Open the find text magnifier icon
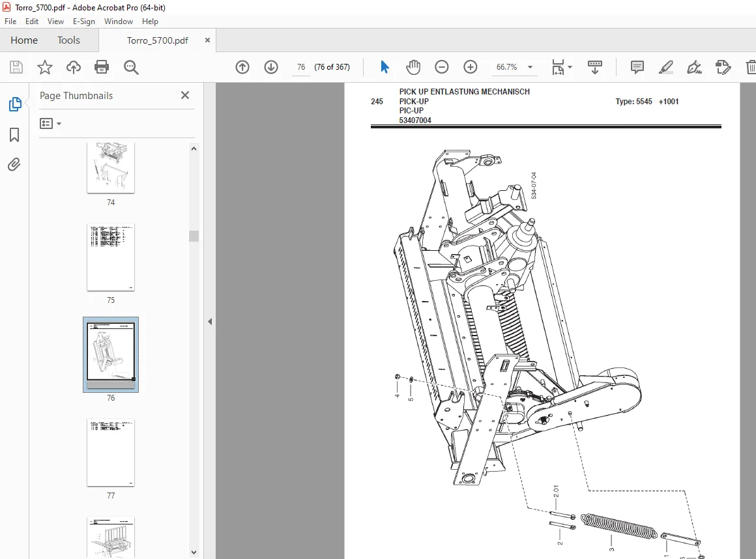 pos(130,67)
